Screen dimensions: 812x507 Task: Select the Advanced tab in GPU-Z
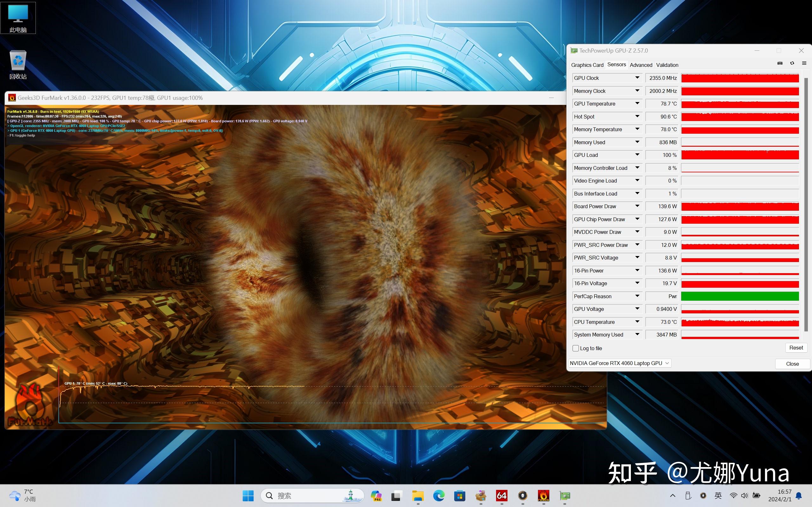(x=641, y=65)
